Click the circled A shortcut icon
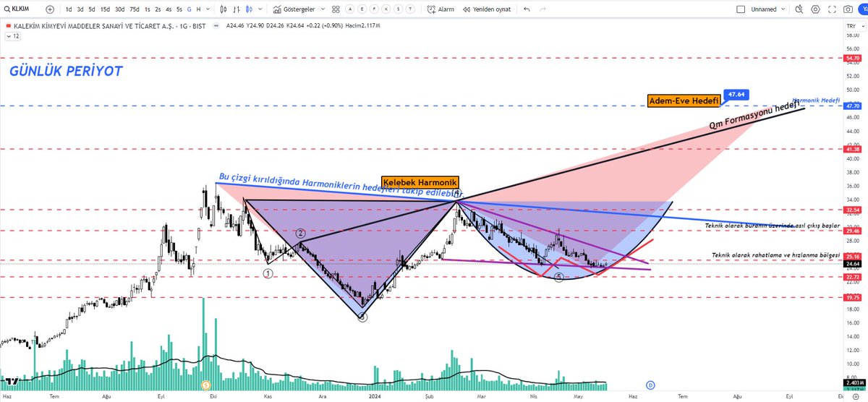The width and height of the screenshot is (868, 402). coord(350,9)
